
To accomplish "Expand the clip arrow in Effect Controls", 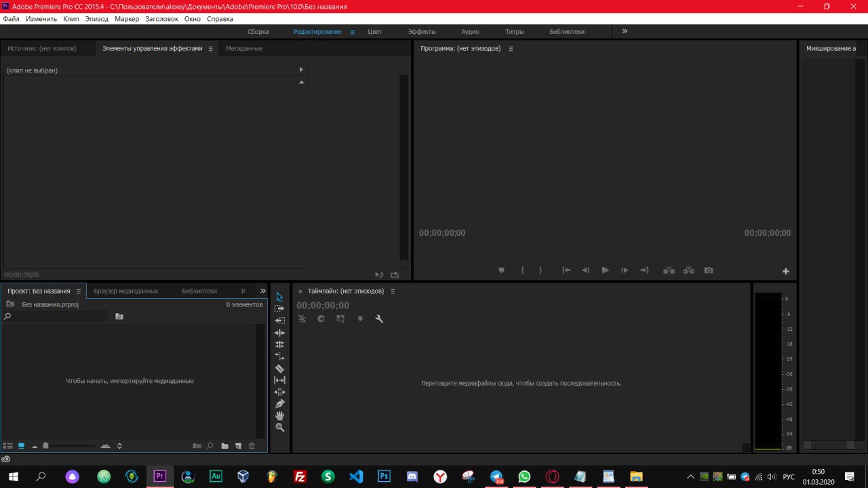I will 301,70.
